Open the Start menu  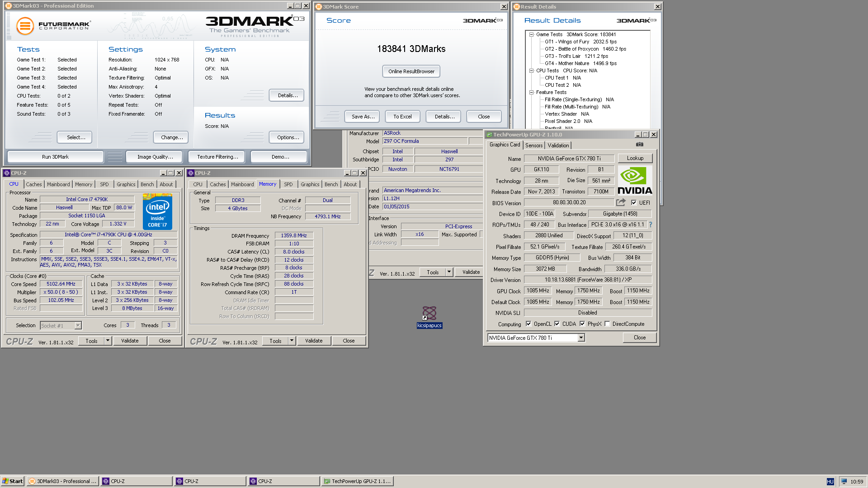13,481
